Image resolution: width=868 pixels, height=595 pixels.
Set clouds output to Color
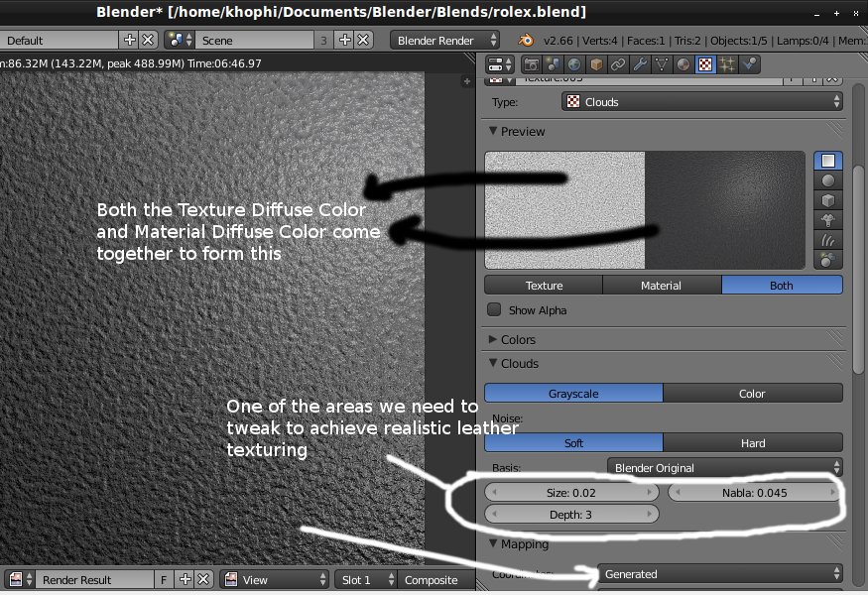click(x=752, y=394)
